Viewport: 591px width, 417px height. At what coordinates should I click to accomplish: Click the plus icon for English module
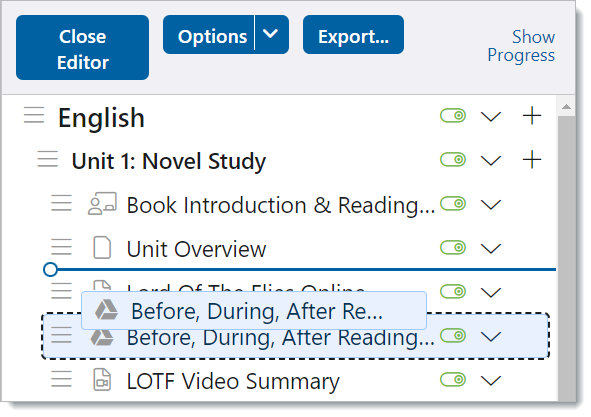tap(532, 115)
